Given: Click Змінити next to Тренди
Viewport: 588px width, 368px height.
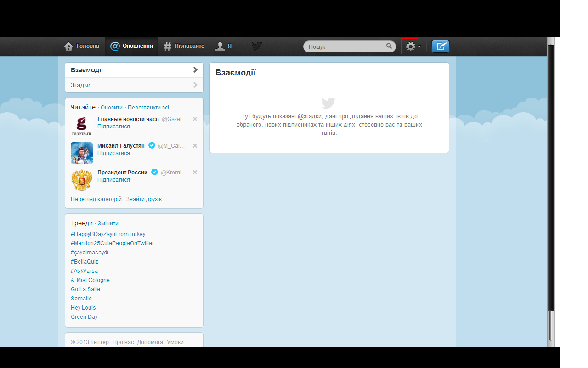Looking at the screenshot, I should coord(108,224).
